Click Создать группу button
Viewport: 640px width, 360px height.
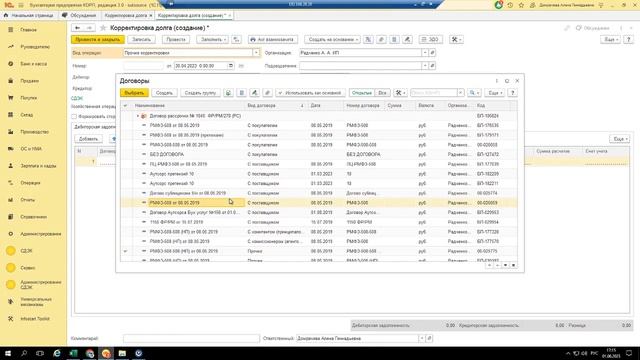pyautogui.click(x=200, y=93)
